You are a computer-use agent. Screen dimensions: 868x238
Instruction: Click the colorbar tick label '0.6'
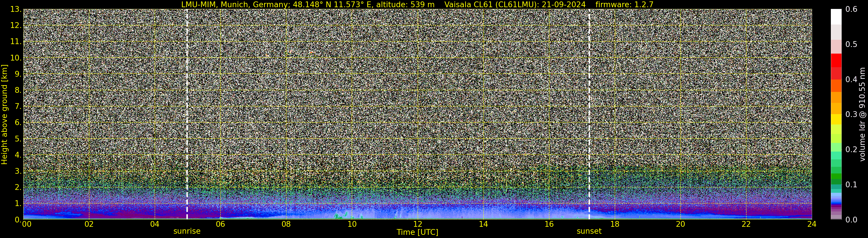pos(852,9)
